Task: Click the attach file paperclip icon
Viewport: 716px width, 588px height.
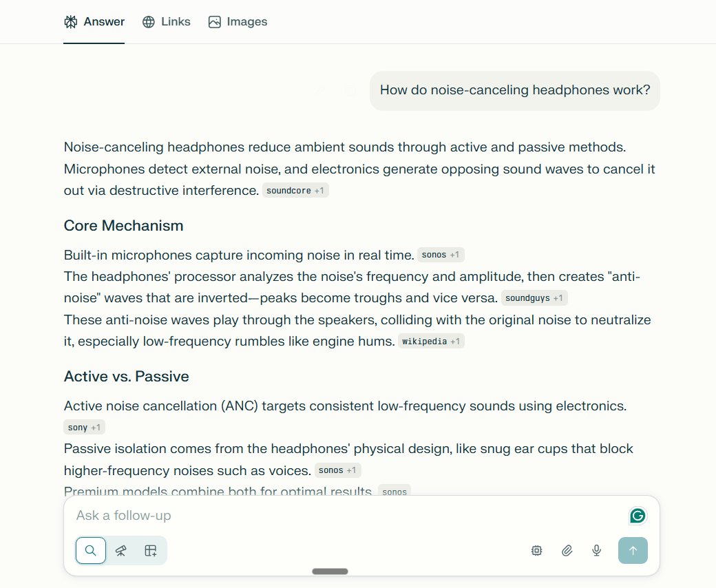Action: click(567, 550)
